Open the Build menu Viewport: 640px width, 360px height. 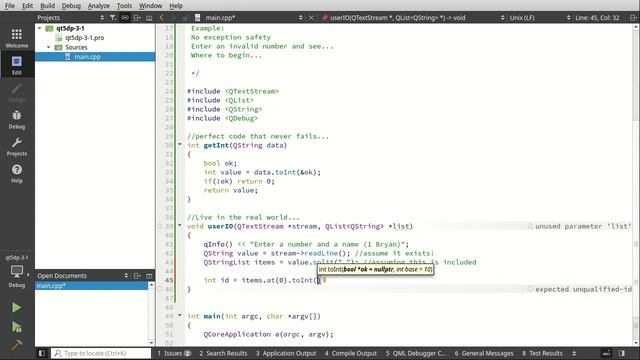[x=47, y=6]
